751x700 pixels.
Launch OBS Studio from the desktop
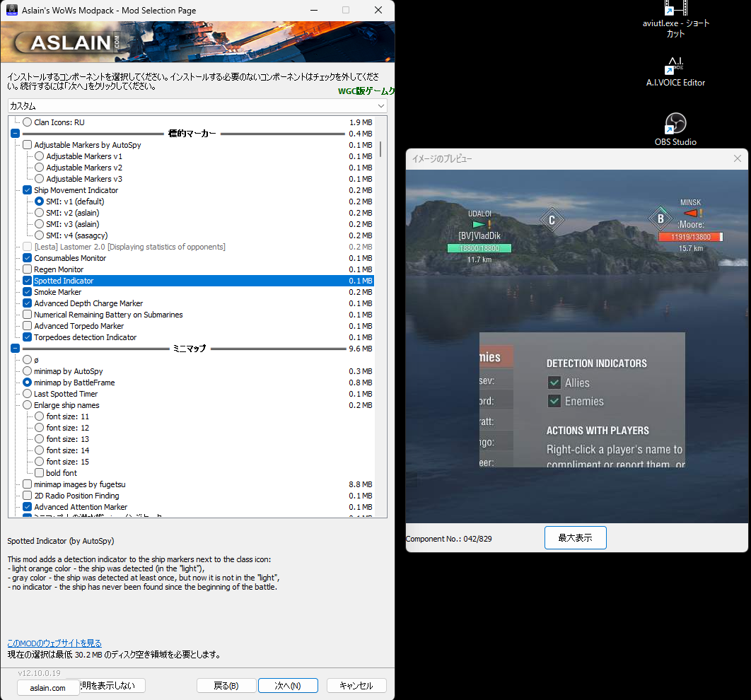[675, 124]
